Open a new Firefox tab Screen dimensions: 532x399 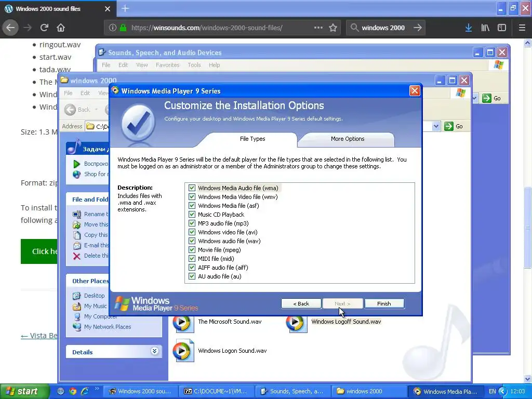125,8
